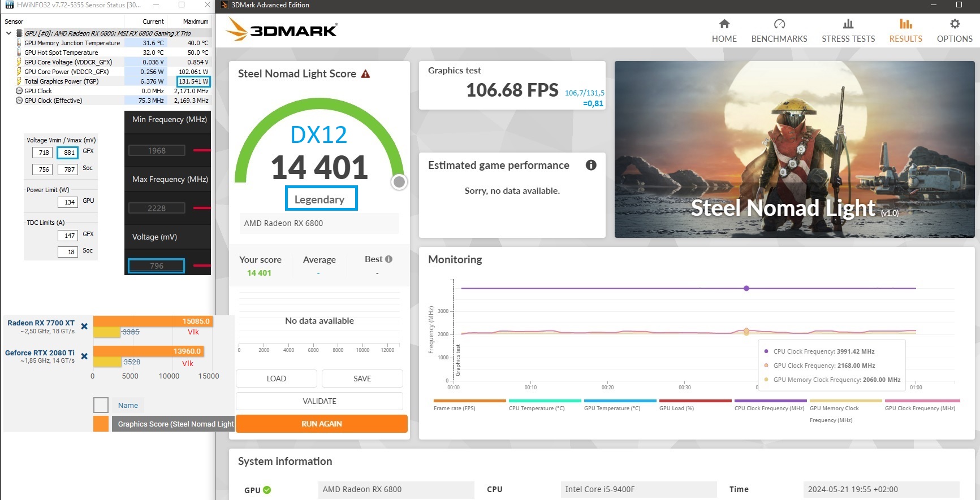This screenshot has height=500, width=980.
Task: Click the Min Frequency 1968 field
Action: pos(157,150)
